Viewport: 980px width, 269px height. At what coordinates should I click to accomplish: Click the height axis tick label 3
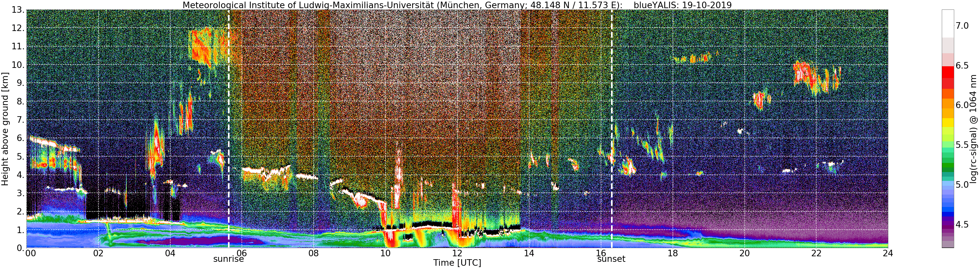[21, 193]
